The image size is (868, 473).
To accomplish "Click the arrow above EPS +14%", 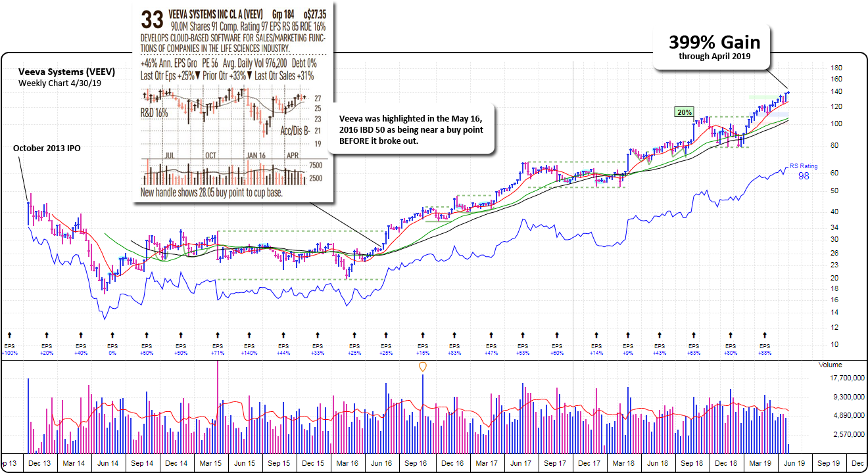I will pyautogui.click(x=596, y=335).
